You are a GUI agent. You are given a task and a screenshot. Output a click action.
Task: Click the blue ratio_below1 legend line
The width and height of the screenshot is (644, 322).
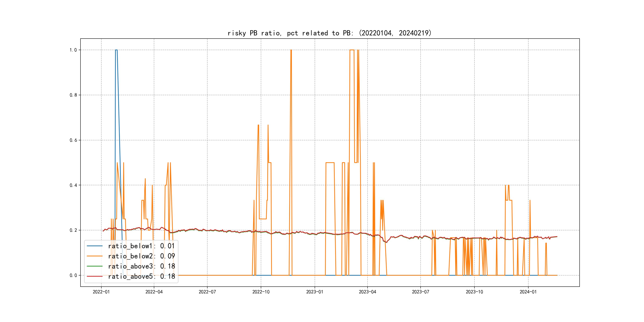(x=94, y=246)
